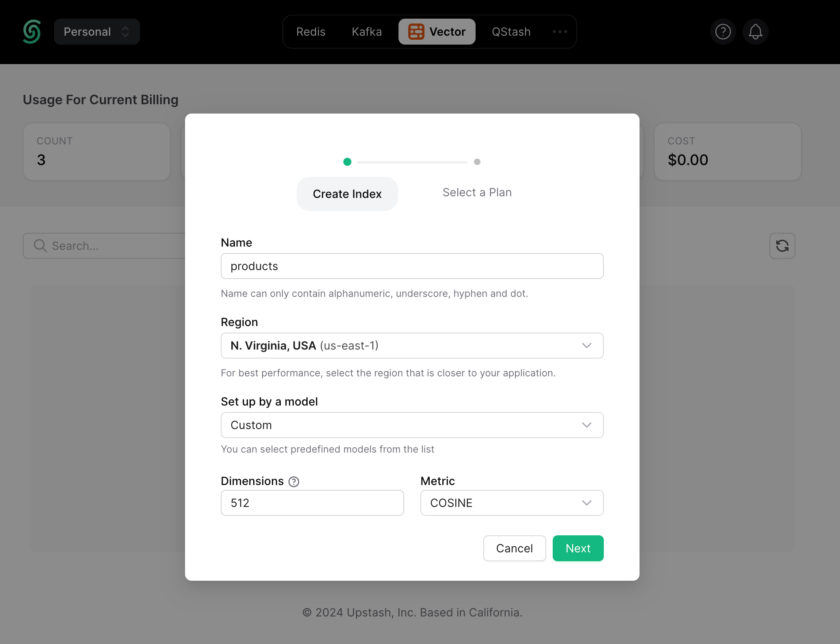Click the Next button

pos(578,548)
